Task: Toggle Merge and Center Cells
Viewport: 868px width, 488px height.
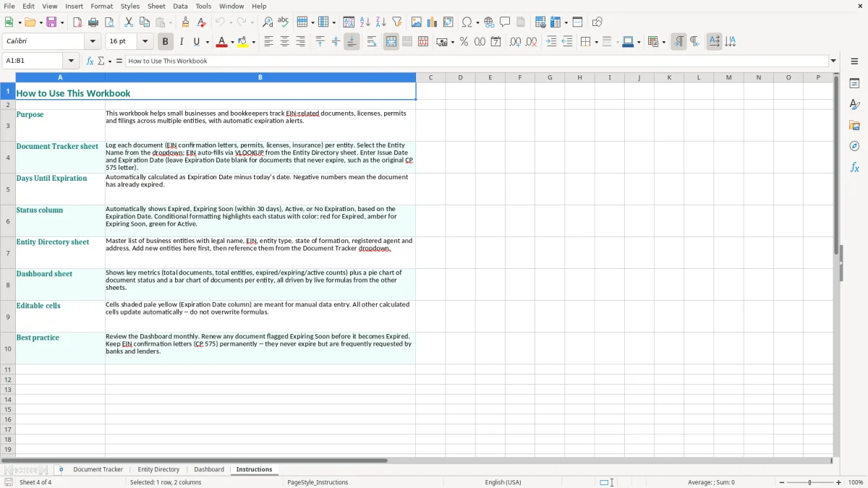Action: (391, 42)
